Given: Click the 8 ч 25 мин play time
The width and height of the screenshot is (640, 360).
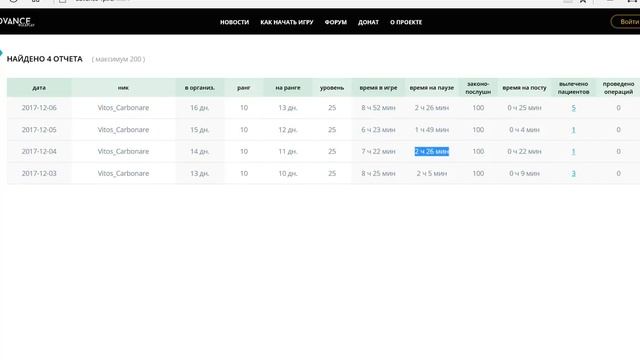Looking at the screenshot, I should click(378, 173).
